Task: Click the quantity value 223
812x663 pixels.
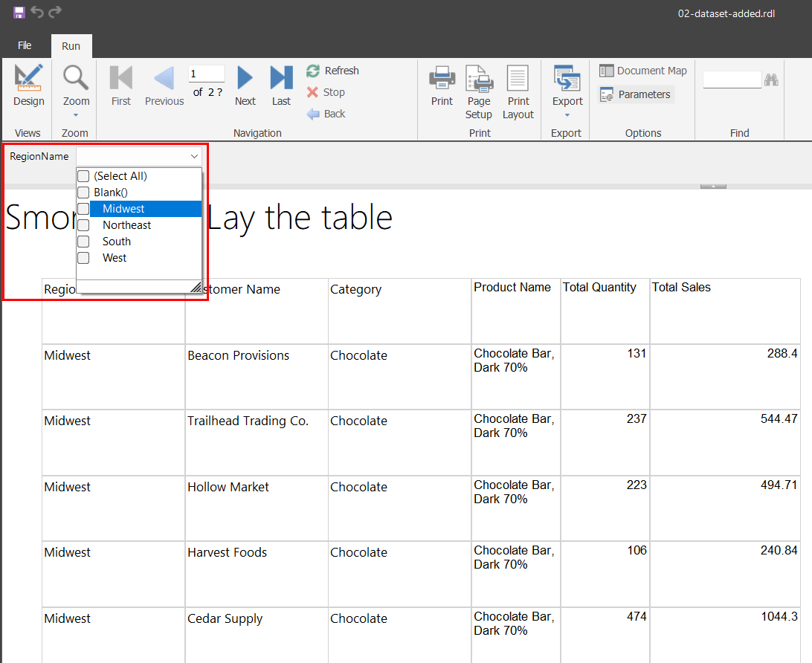Action: coord(637,485)
